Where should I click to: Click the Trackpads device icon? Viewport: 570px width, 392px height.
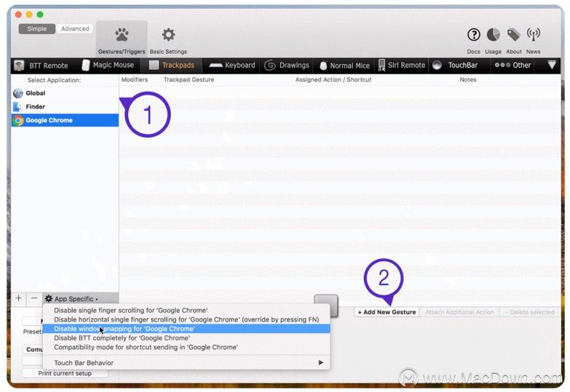click(154, 65)
